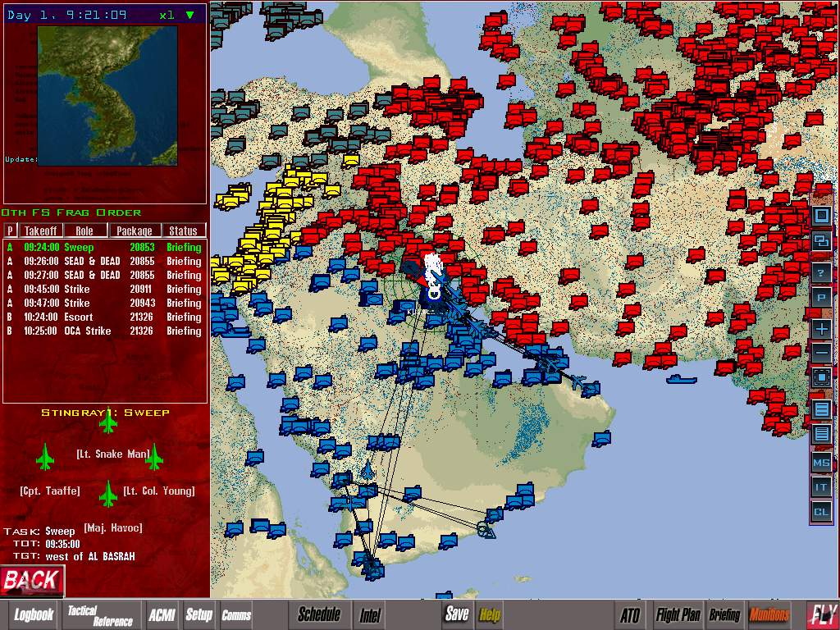Click the three-bar list icon in map toolbar

click(821, 410)
